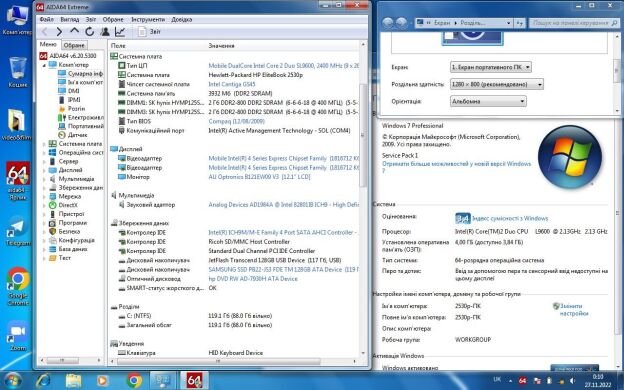Click the Тест tree icon
This screenshot has height=390, width=624.
point(52,257)
